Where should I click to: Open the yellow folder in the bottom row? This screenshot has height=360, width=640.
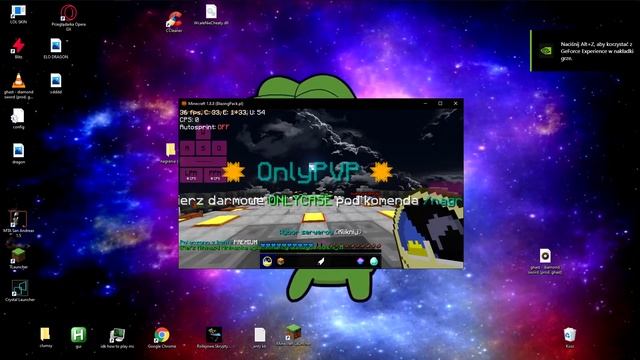click(x=46, y=338)
